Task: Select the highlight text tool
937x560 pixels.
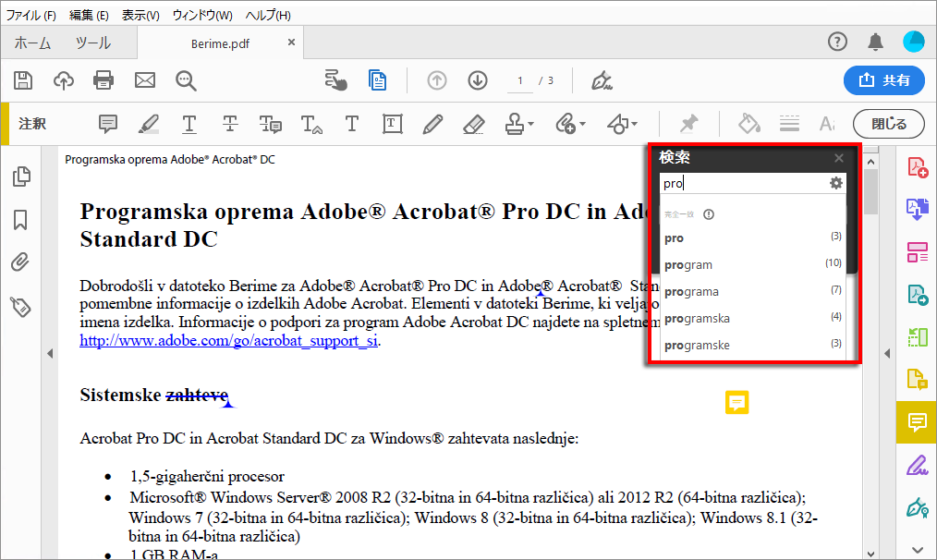Action: pos(148,124)
